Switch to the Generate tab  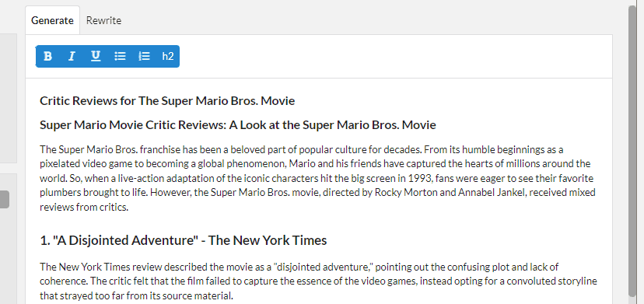point(53,20)
